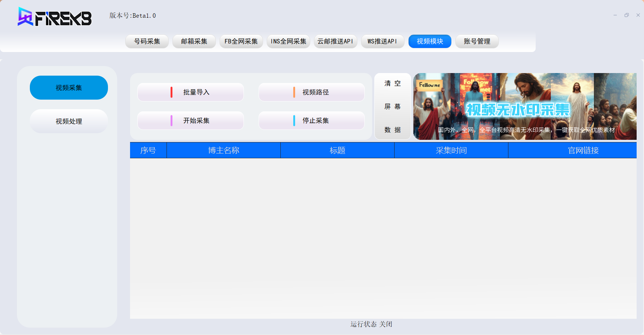Open the 号码采集 tab
This screenshot has width=644, height=335.
(x=147, y=41)
